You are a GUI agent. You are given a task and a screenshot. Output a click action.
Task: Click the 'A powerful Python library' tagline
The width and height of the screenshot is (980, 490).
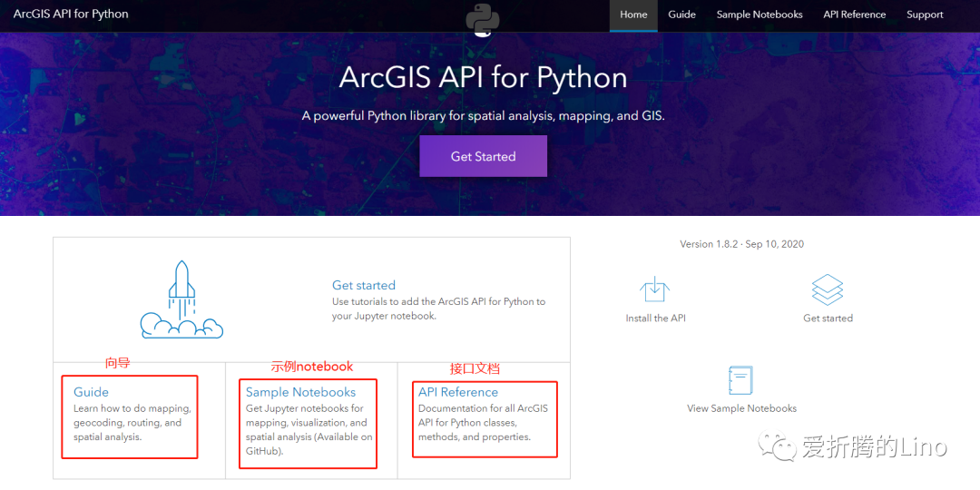pos(483,116)
